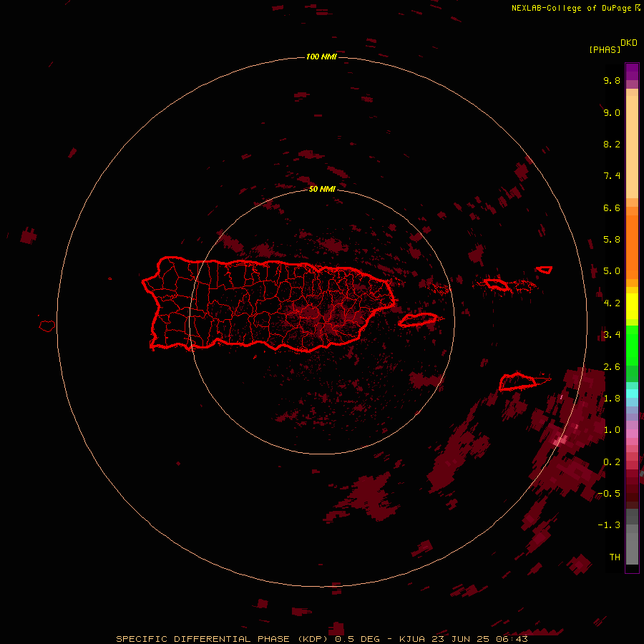Click the bright green color bar segment
Image resolution: width=644 pixels, height=644 pixels.
click(x=632, y=345)
